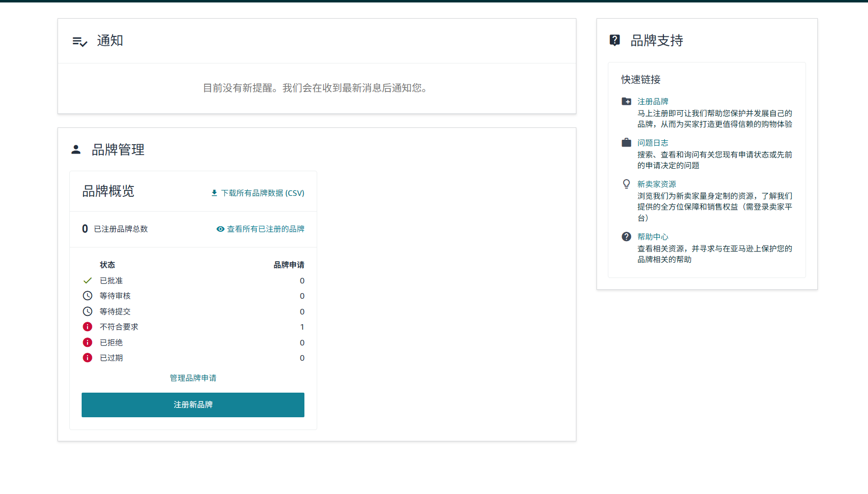The height and width of the screenshot is (494, 868).
Task: Click the clock icon beside 等待提交
Action: coord(88,311)
